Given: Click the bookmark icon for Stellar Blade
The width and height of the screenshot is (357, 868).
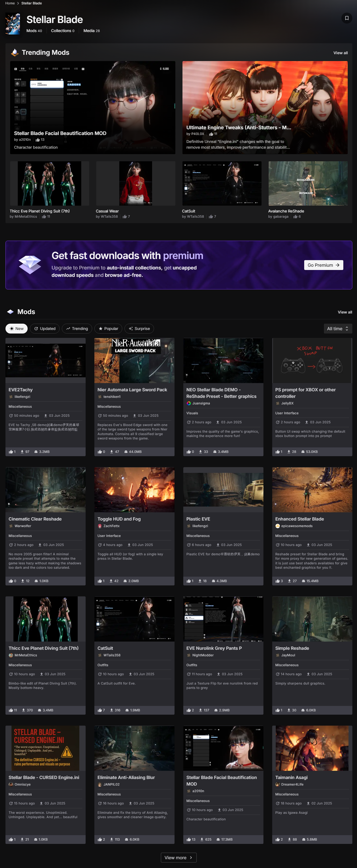Looking at the screenshot, I should pyautogui.click(x=347, y=18).
